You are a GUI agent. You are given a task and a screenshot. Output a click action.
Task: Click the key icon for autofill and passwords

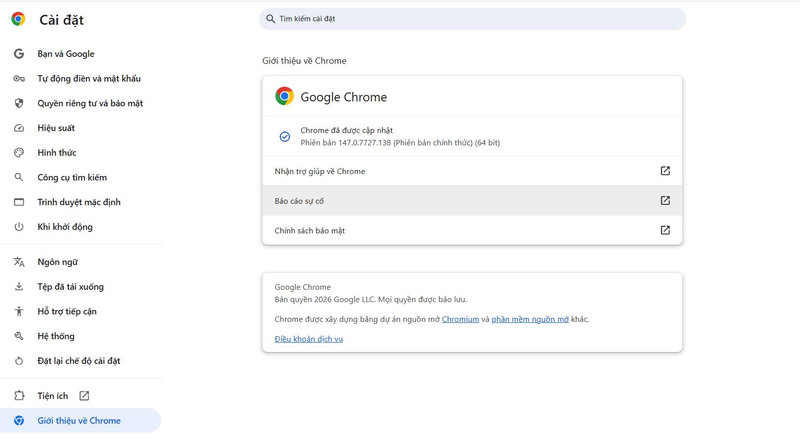[19, 79]
